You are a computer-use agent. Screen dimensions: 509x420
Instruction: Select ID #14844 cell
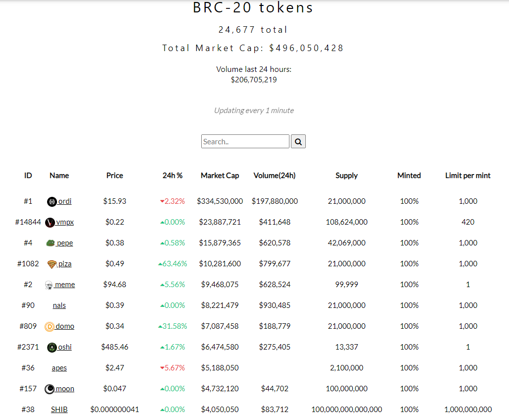click(x=28, y=222)
